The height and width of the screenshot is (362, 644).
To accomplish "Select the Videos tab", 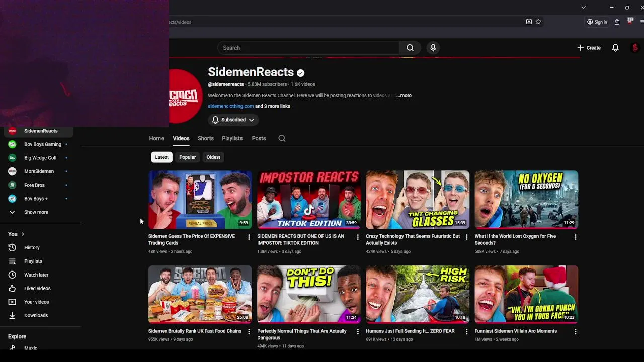I will (x=181, y=138).
